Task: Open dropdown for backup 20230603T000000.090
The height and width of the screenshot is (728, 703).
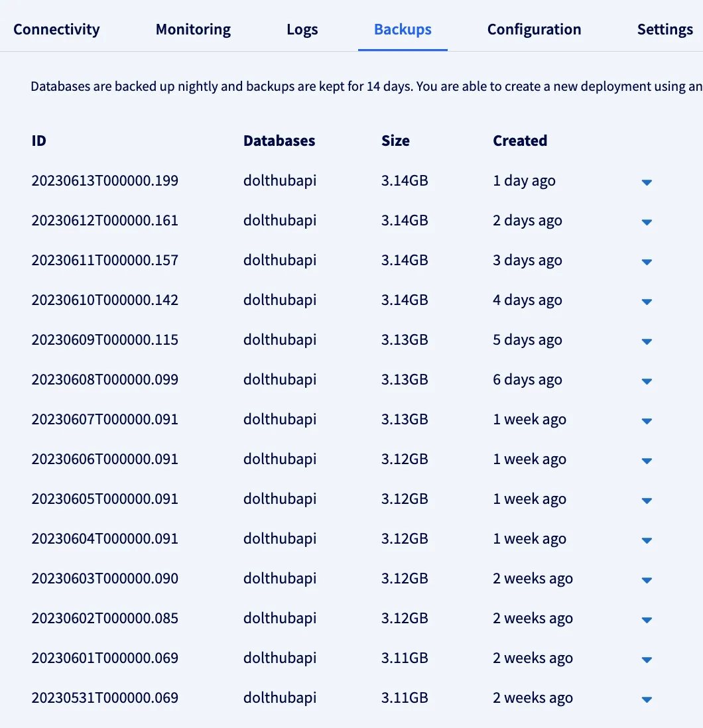Action: 647,579
